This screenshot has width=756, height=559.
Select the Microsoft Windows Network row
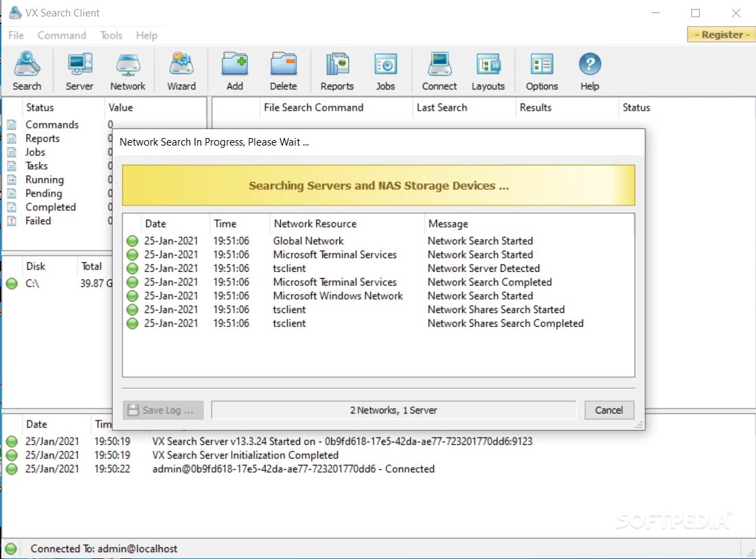[x=378, y=296]
